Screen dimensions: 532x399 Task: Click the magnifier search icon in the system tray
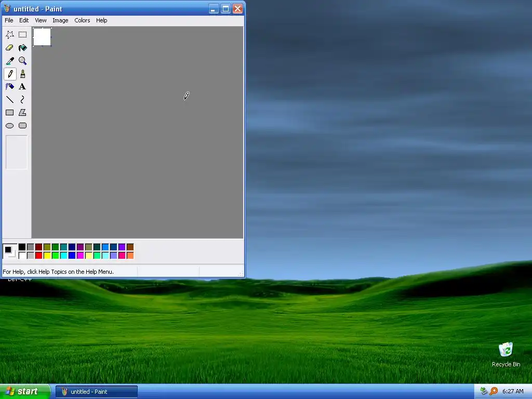(494, 391)
